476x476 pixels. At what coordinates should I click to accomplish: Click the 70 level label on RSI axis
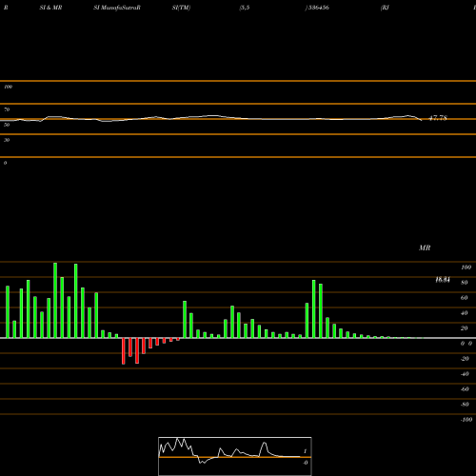tap(7, 109)
